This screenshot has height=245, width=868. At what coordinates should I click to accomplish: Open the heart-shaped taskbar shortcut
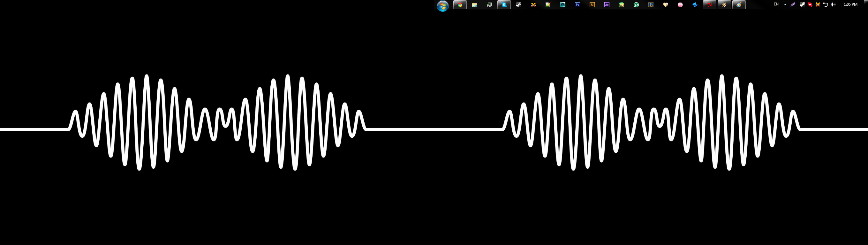tap(666, 5)
